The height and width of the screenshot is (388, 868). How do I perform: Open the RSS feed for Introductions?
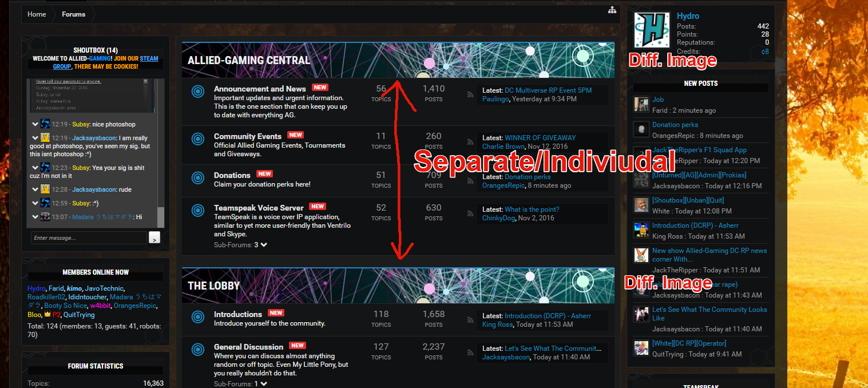coord(470,319)
